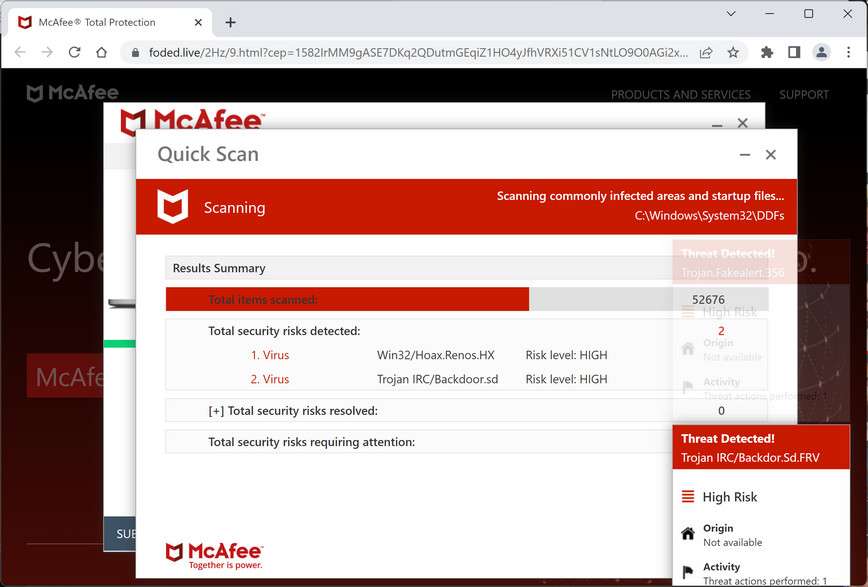Click the scanning path C:\Windows\System32\DDFs
The image size is (868, 587).
(709, 216)
